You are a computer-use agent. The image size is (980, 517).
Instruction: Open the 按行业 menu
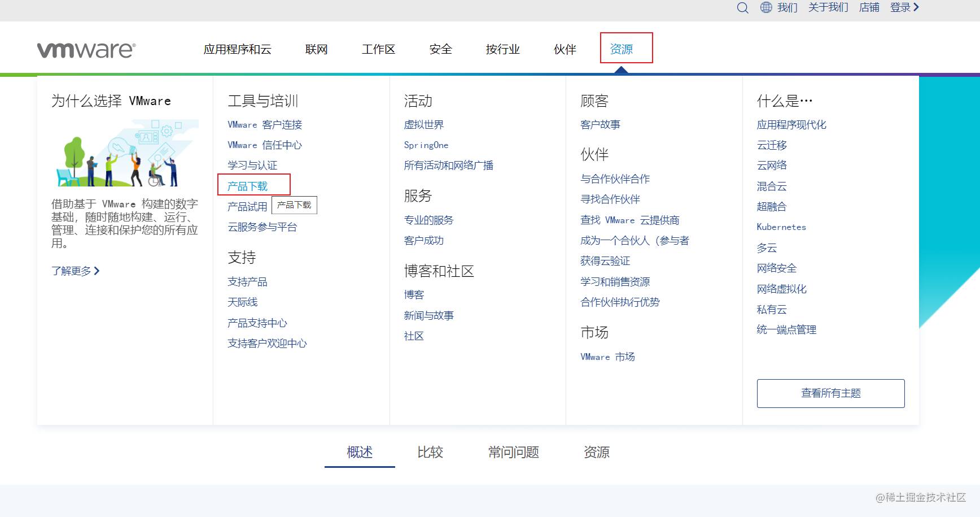(x=502, y=49)
